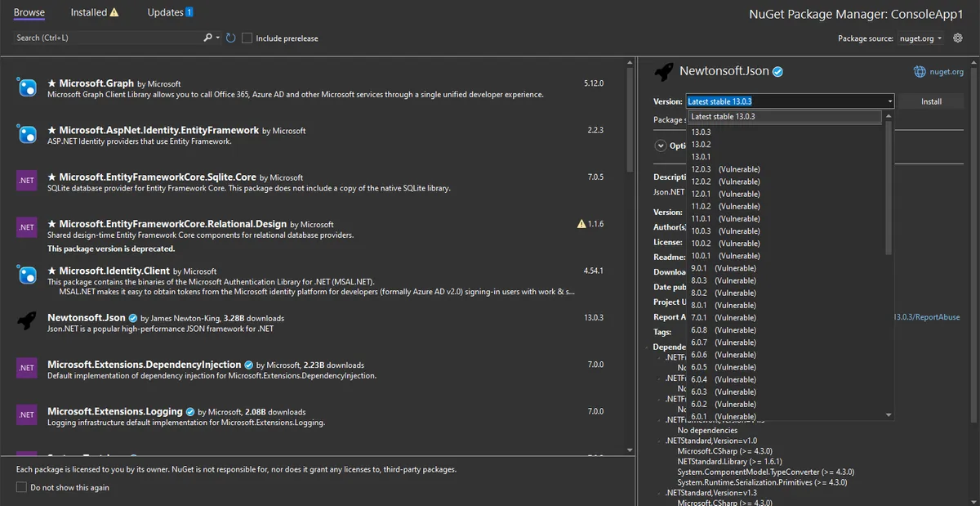
Task: Click the nuget.org globe icon
Action: point(920,71)
